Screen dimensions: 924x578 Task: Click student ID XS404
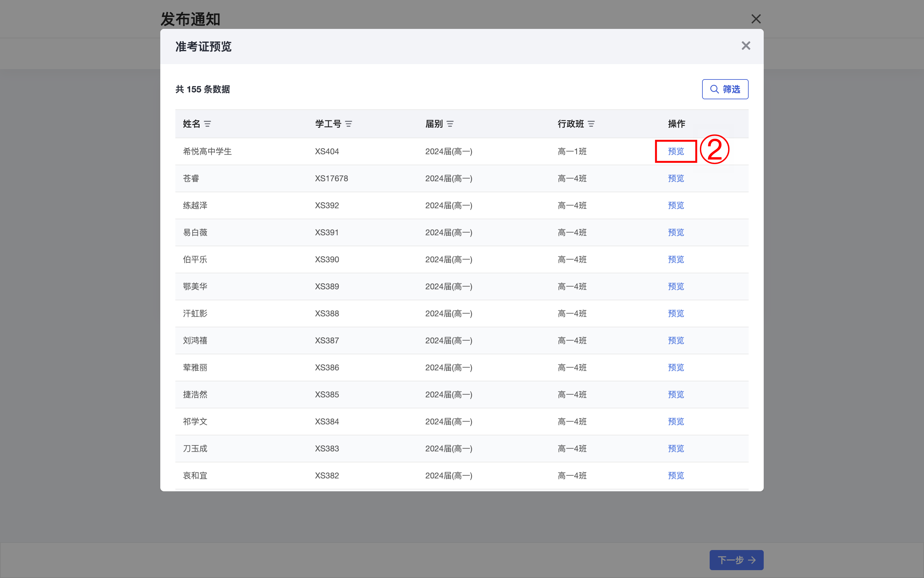(327, 151)
